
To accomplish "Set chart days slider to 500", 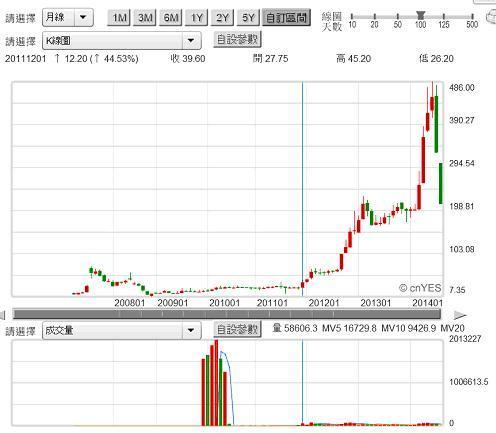I will 472,16.
